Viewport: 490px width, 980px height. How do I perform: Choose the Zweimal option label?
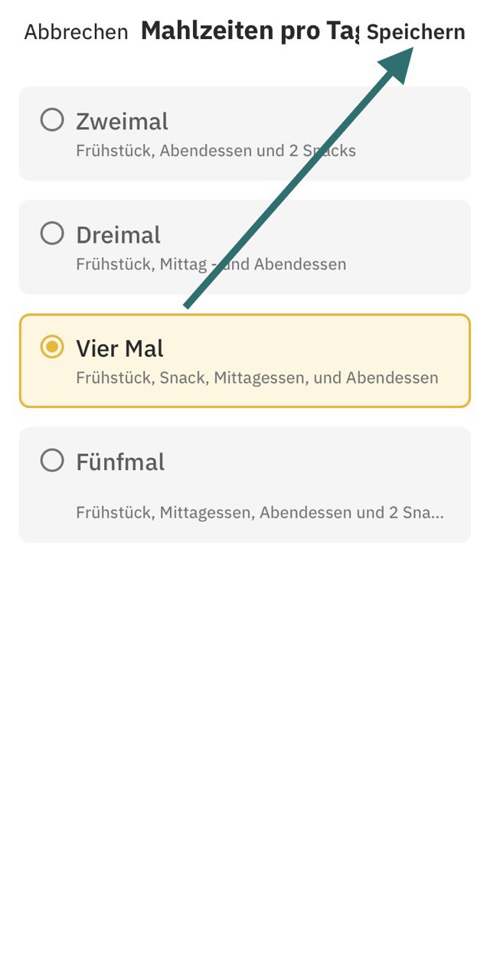pyautogui.click(x=122, y=122)
